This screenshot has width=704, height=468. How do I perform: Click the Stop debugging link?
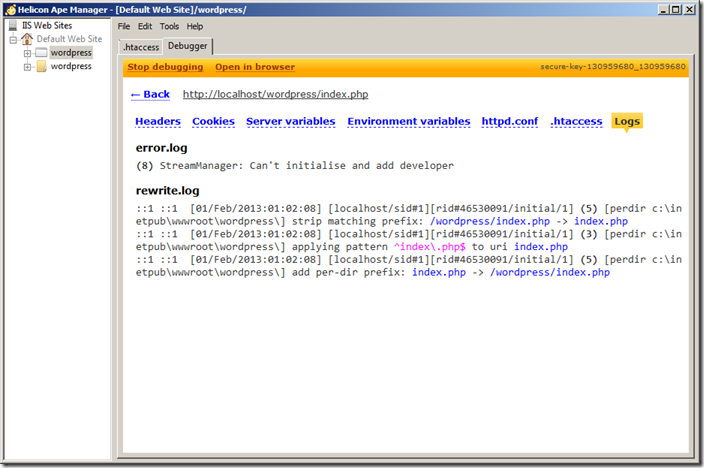coord(165,67)
